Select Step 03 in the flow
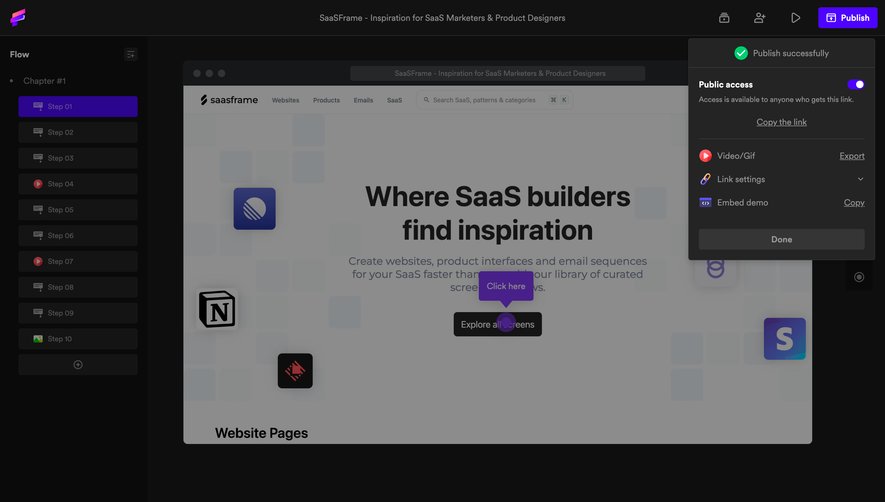 point(78,158)
